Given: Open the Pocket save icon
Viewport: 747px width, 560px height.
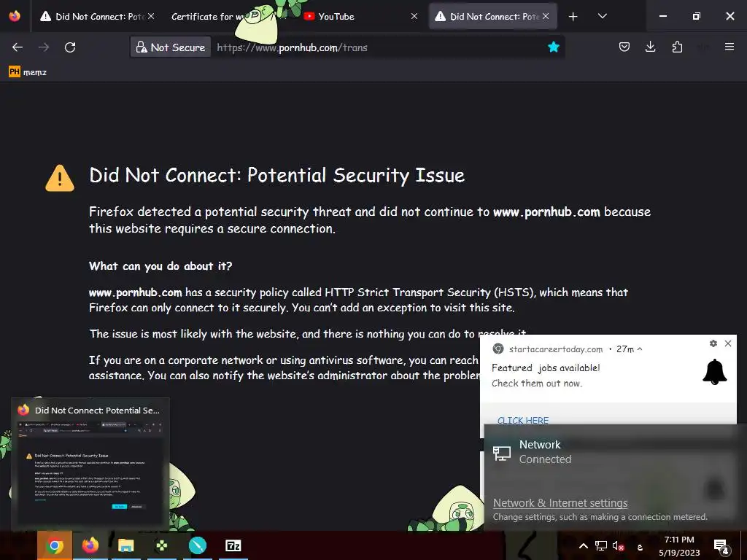Looking at the screenshot, I should pyautogui.click(x=624, y=47).
